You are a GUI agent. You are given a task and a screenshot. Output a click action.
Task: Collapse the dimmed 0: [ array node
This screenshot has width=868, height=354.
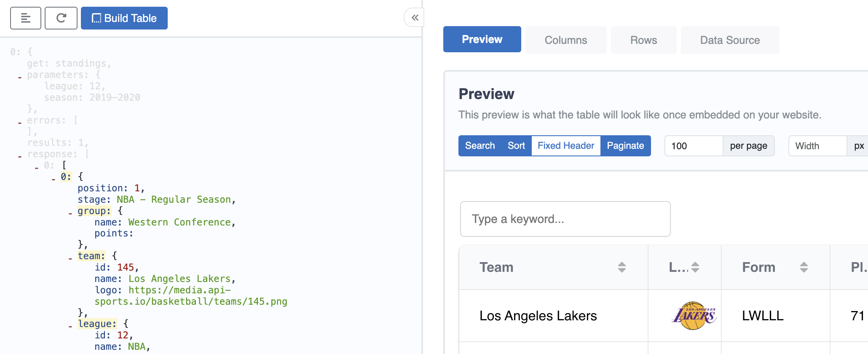coord(36,167)
